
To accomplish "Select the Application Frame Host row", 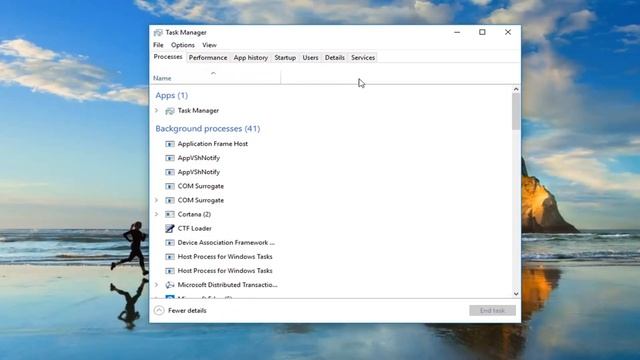I will tap(331, 144).
